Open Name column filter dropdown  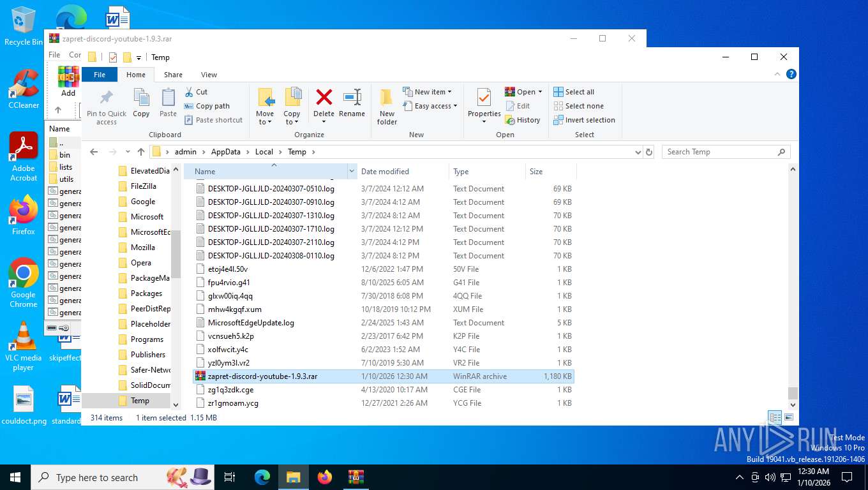pos(352,172)
